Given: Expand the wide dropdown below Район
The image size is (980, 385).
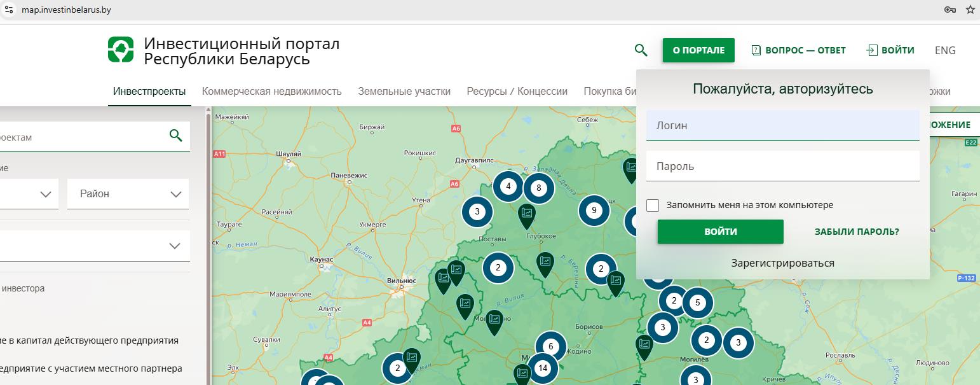Looking at the screenshot, I should (95, 246).
